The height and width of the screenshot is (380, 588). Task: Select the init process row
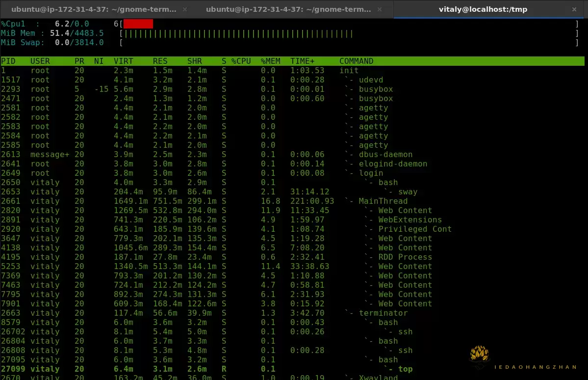point(292,71)
